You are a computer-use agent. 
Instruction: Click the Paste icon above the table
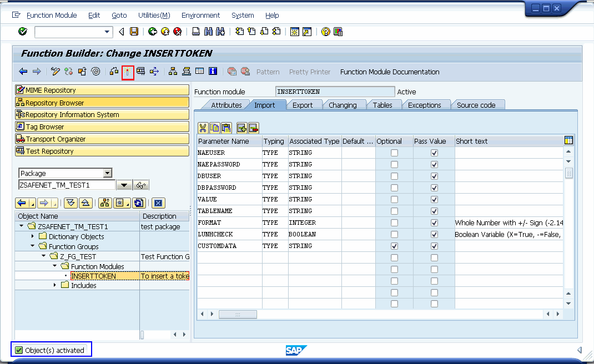point(226,128)
